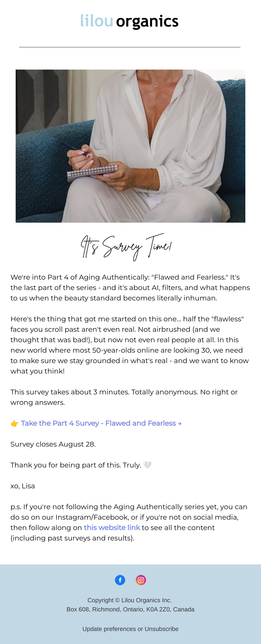Click the spiral notebook in the photo
The height and width of the screenshot is (644, 261).
(92, 173)
